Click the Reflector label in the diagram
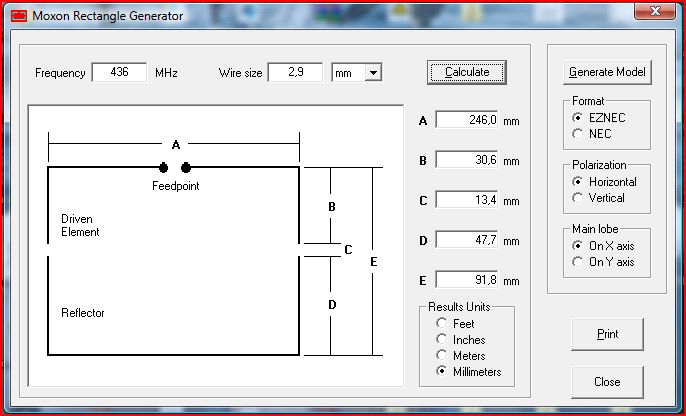This screenshot has width=686, height=416. 83,313
